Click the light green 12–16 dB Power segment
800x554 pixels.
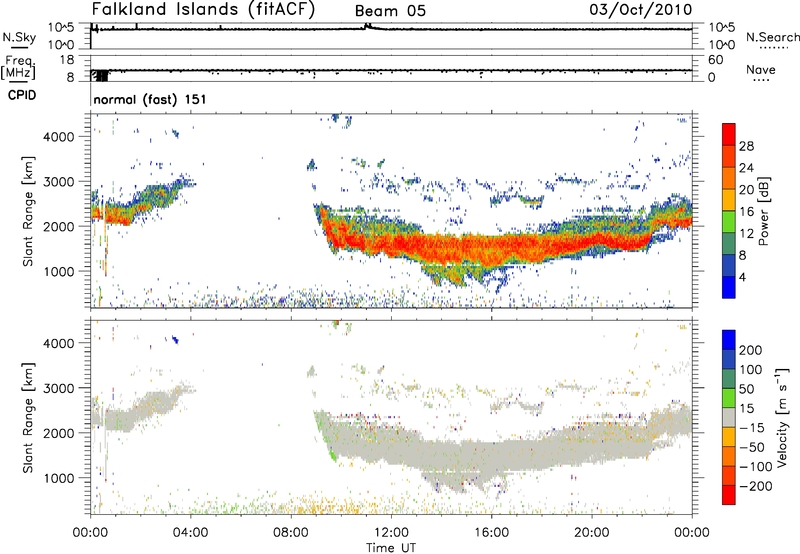(x=729, y=222)
